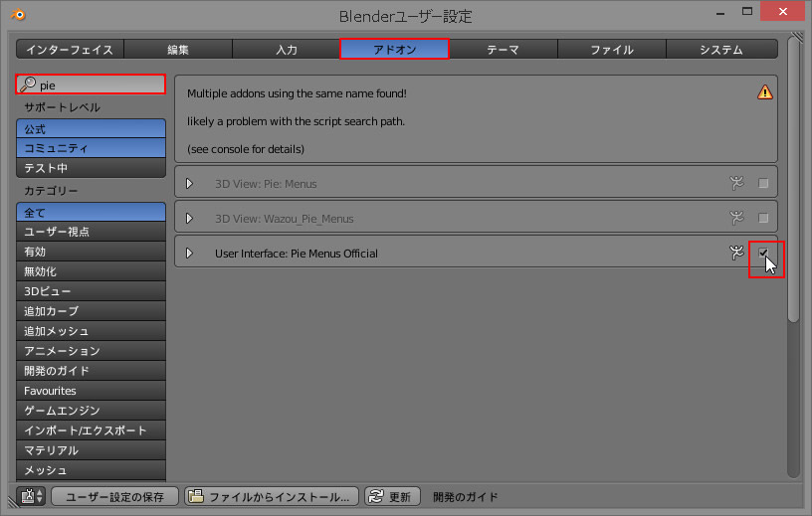Expand the 3D View: Pie: Menus entry
This screenshot has height=516, width=812.
coord(189,184)
